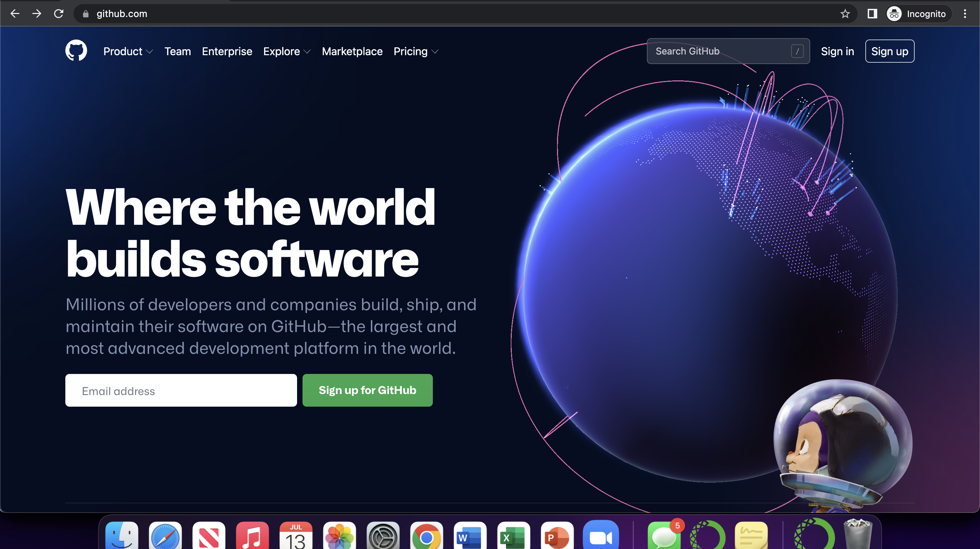Click the Incognito profile badge
The height and width of the screenshot is (549, 980).
[x=917, y=14]
